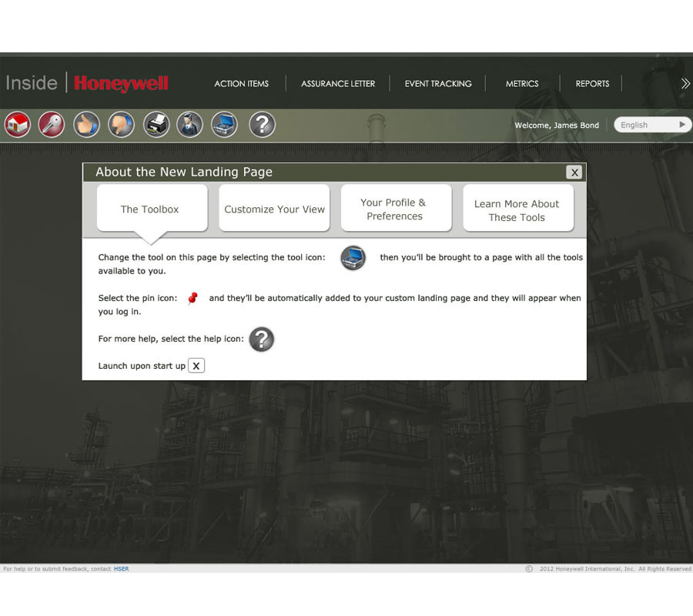Open the key icon in toolbar

[52, 124]
